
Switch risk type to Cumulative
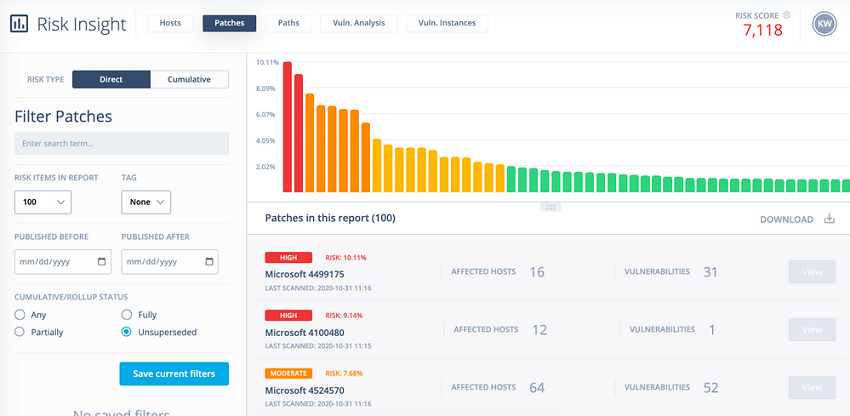coord(189,79)
